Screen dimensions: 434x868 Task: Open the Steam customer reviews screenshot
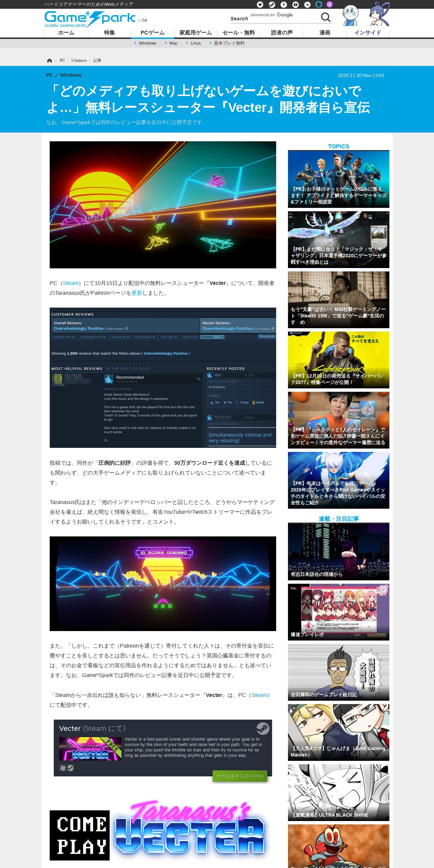(x=163, y=378)
